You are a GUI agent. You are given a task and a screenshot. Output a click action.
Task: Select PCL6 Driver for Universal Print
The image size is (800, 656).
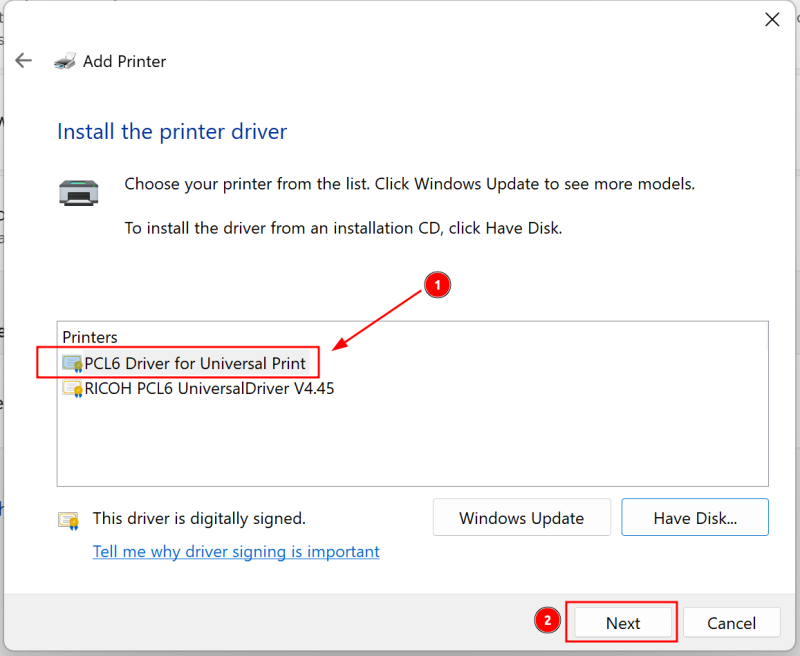coord(195,363)
